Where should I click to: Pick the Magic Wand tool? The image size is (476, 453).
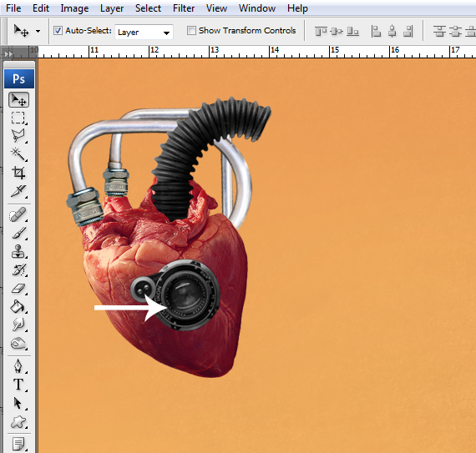(18, 154)
